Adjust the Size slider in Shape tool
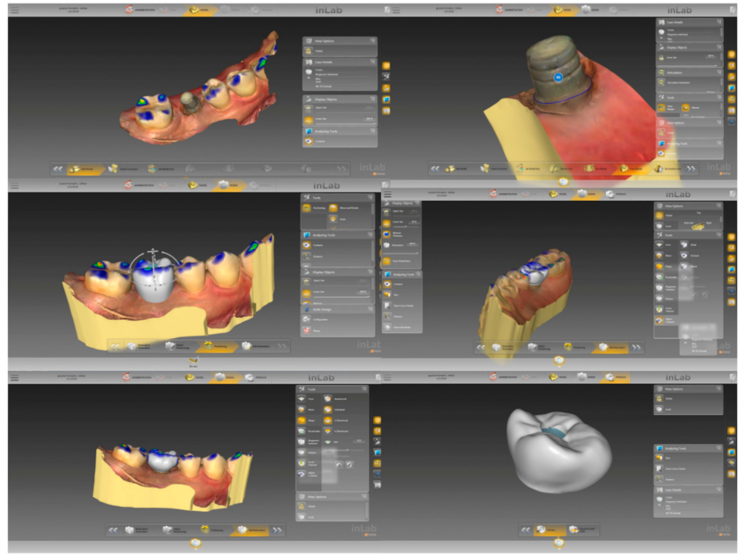Viewport: 748px width, 560px height. (348, 450)
